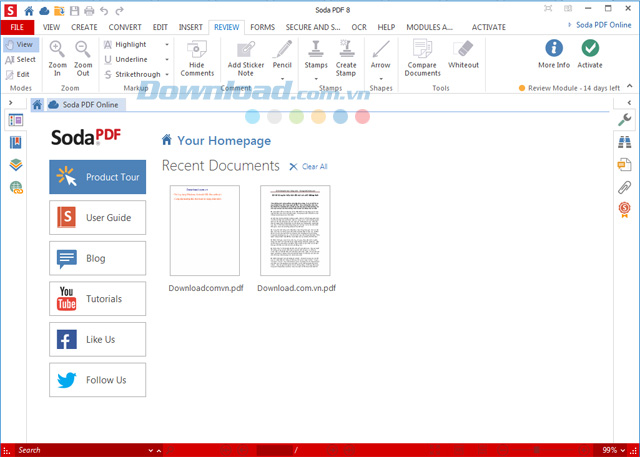Open the FILE menu

17,27
